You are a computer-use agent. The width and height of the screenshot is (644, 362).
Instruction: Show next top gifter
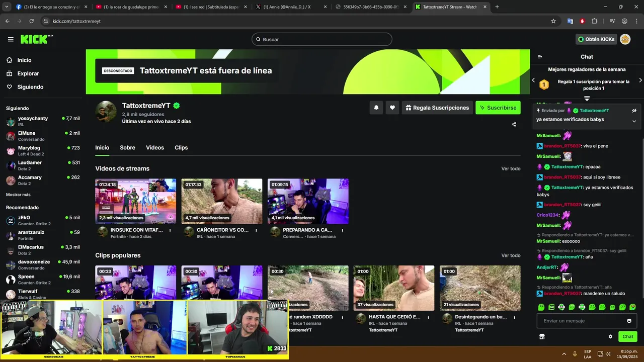click(x=640, y=80)
